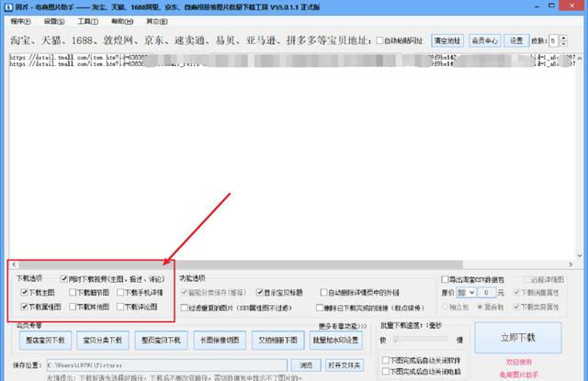This screenshot has width=588, height=381.
Task: Click the 打开文件夹 button
Action: pyautogui.click(x=345, y=364)
